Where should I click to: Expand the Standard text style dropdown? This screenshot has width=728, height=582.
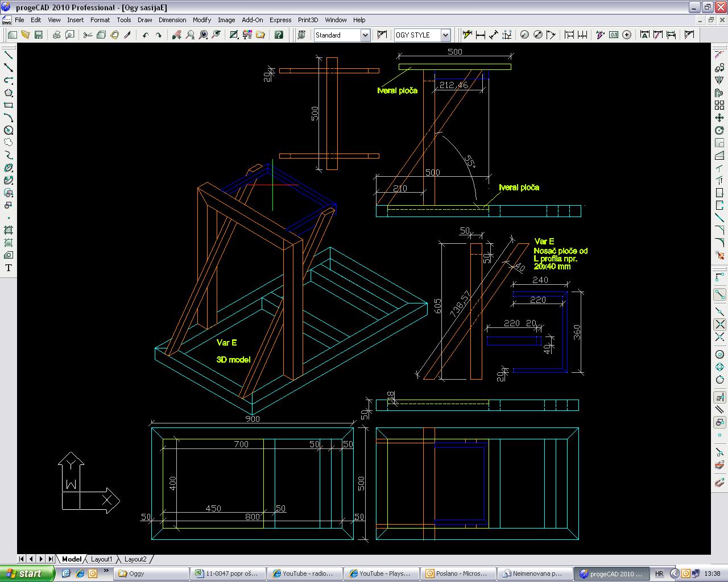(365, 35)
